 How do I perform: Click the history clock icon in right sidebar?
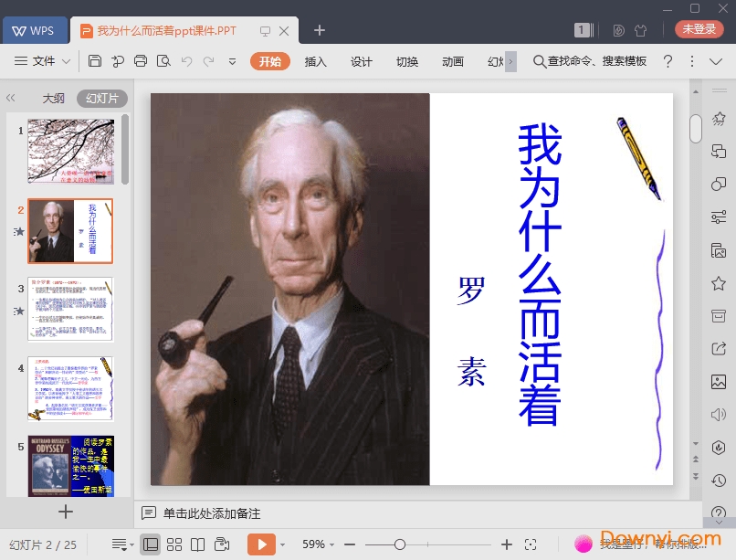[x=719, y=480]
